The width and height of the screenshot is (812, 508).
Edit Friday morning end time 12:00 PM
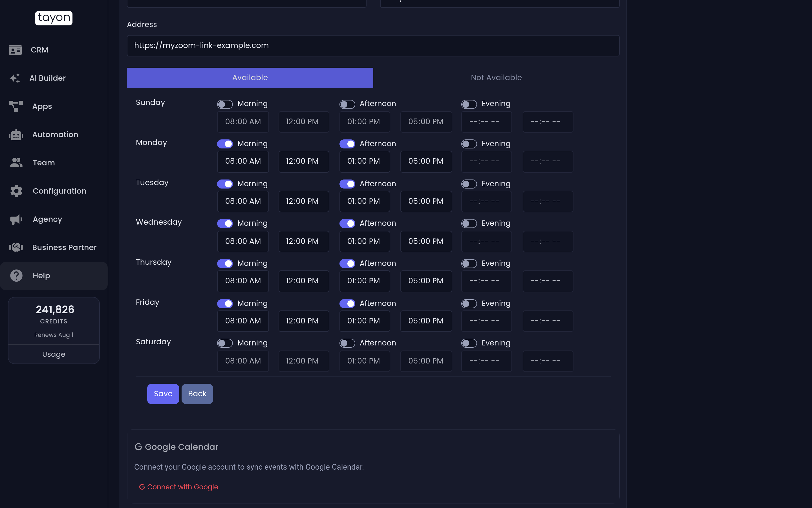[x=304, y=321]
